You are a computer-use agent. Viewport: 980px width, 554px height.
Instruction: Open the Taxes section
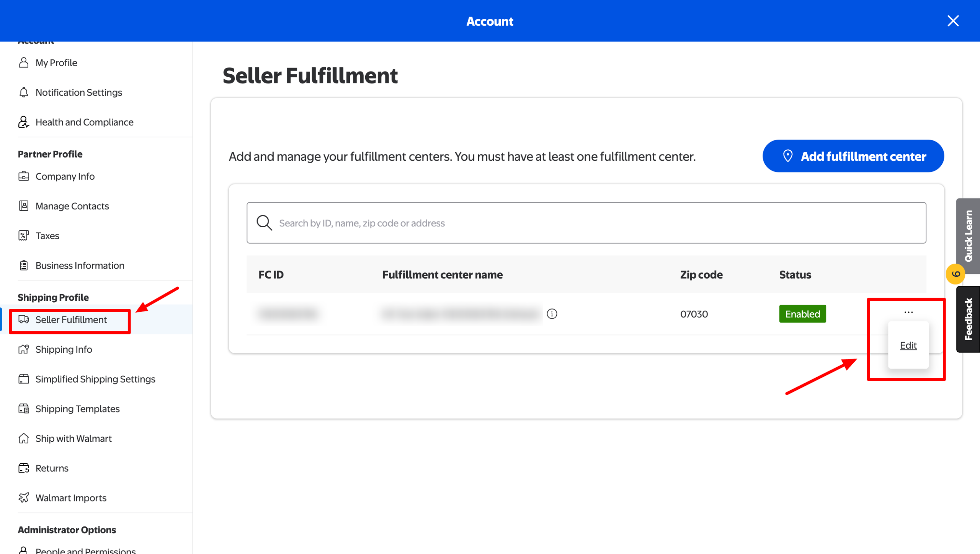47,236
